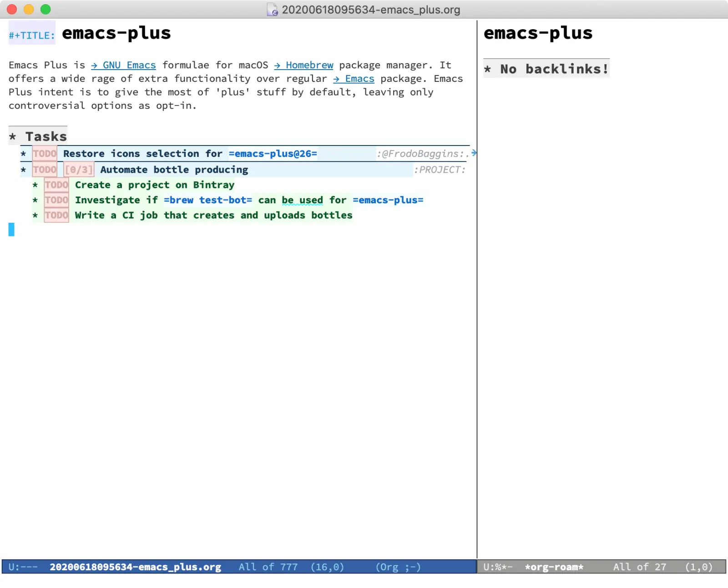Click the blue truncation arrow at line end

coord(474,153)
